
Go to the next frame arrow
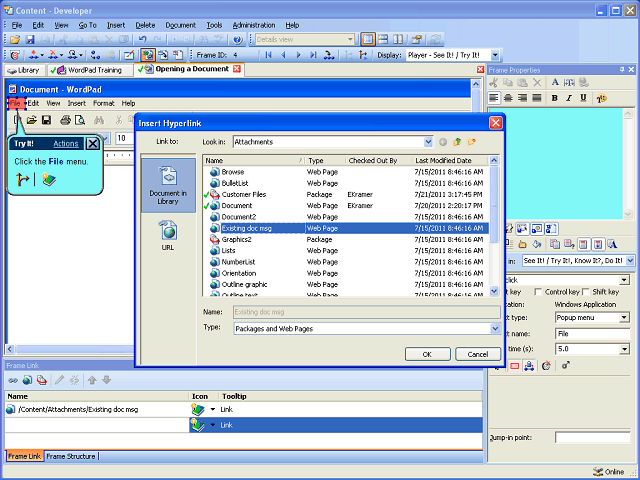click(x=298, y=55)
